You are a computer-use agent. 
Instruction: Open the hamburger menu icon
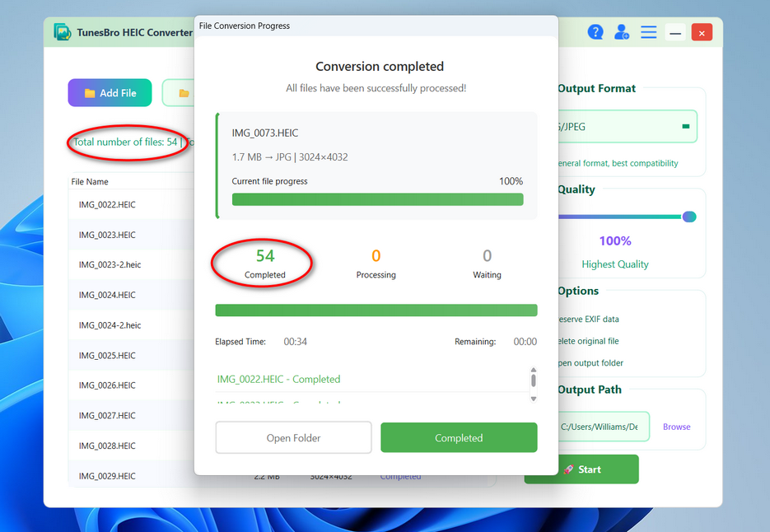click(x=649, y=32)
